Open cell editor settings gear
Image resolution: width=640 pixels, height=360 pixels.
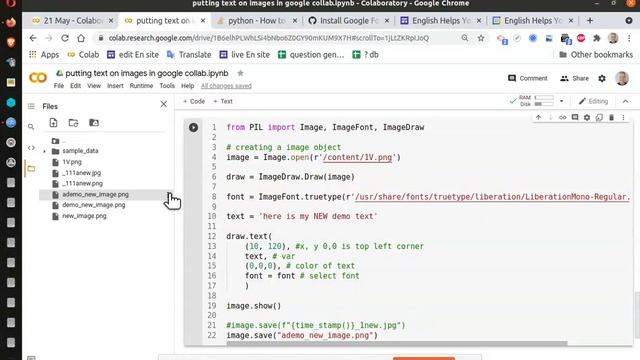point(587,118)
